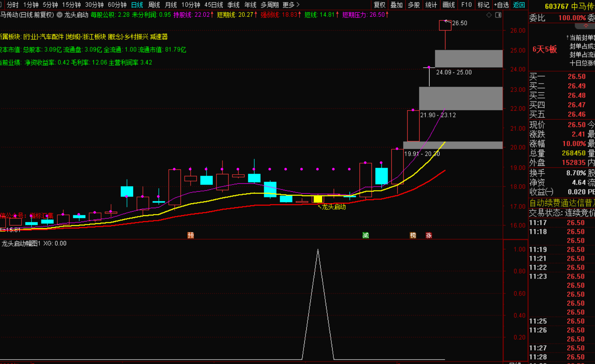Viewport: 595px width, 364px height.
Task: Click the orange 预 event marker
Action: [x=191, y=235]
